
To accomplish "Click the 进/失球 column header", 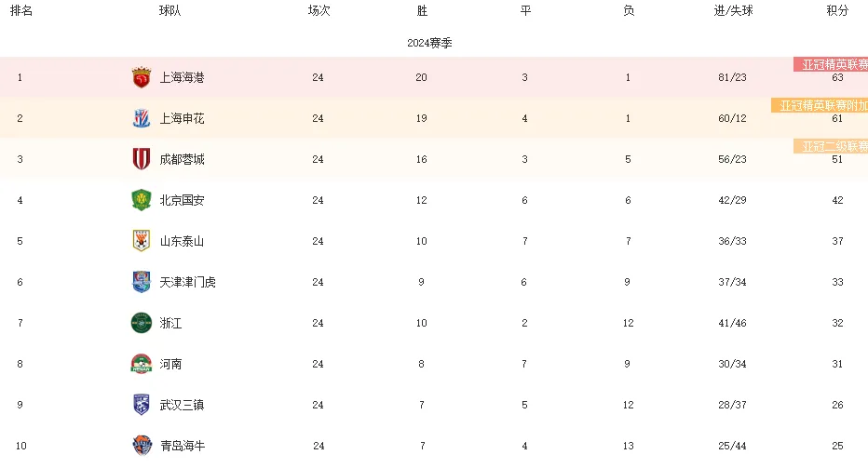I will [733, 10].
